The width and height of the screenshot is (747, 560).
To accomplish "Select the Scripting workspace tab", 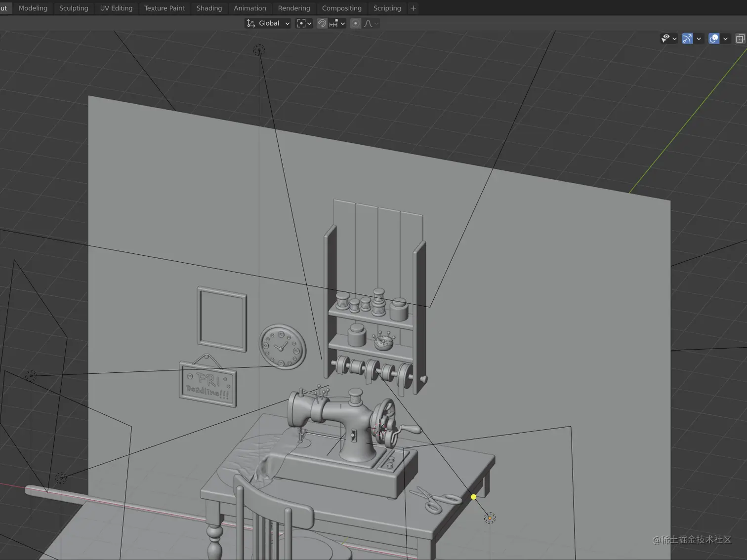I will point(387,8).
